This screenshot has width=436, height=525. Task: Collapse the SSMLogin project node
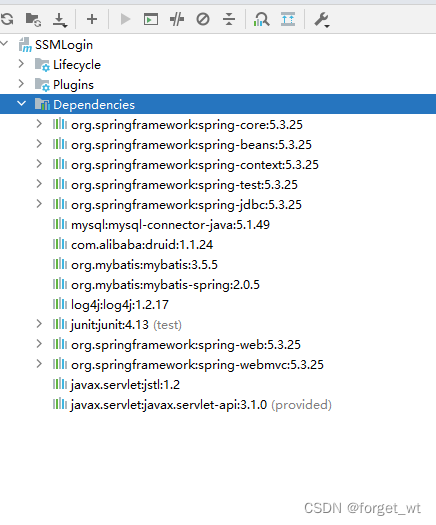tap(5, 44)
